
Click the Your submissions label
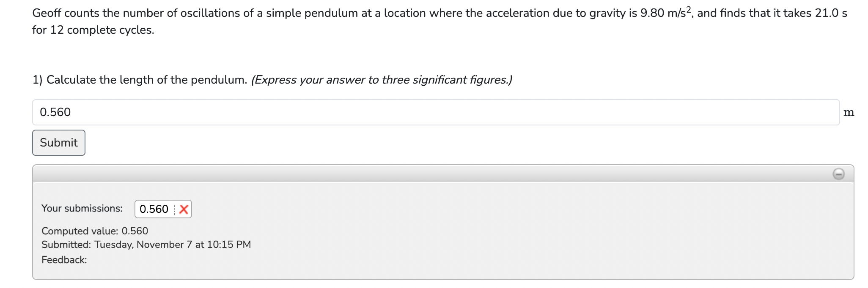[x=82, y=208]
